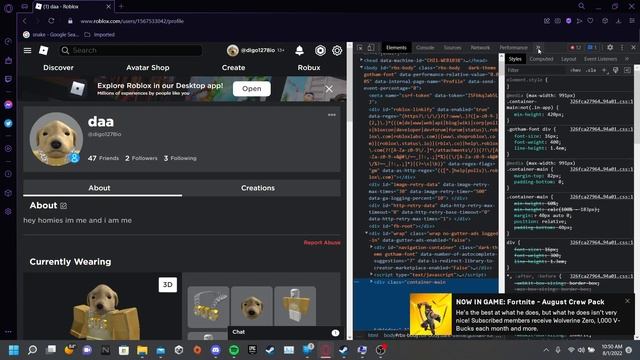View the 2 Followers list

[141, 158]
